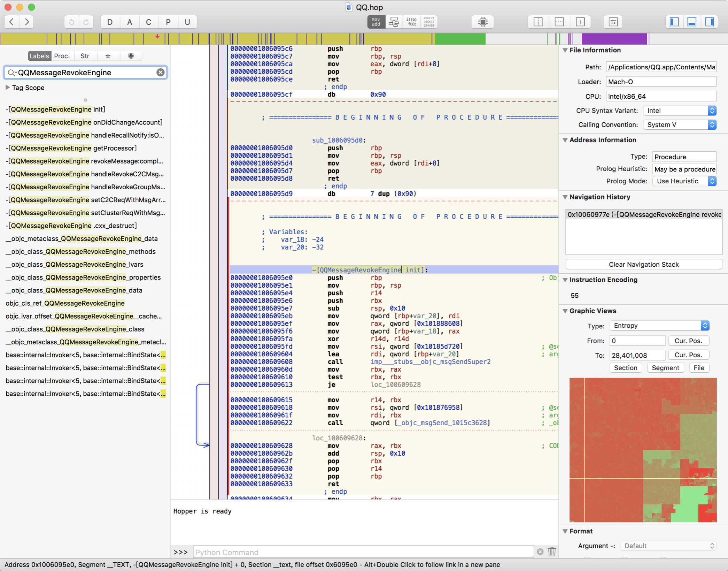Open Calling Convention dropdown

680,125
